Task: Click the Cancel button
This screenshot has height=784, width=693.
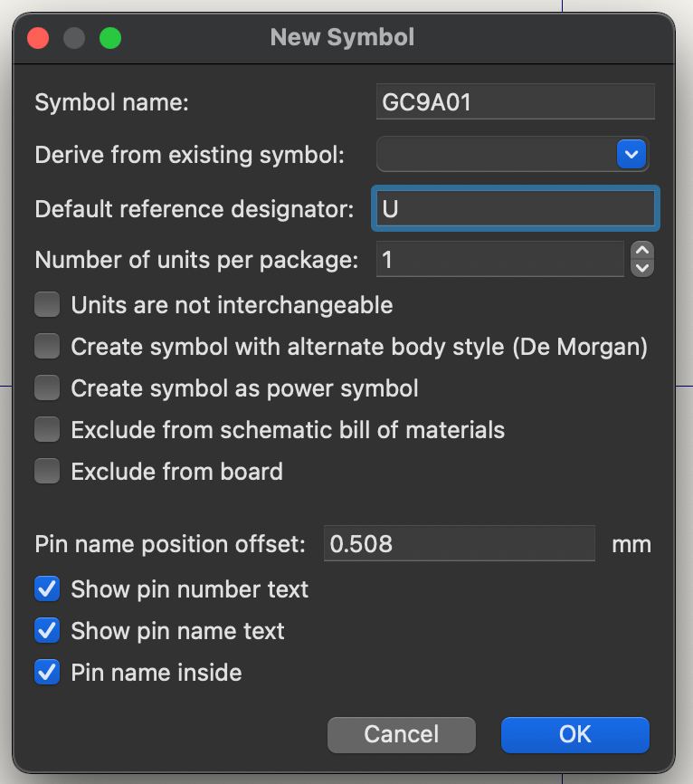Action: (x=401, y=734)
